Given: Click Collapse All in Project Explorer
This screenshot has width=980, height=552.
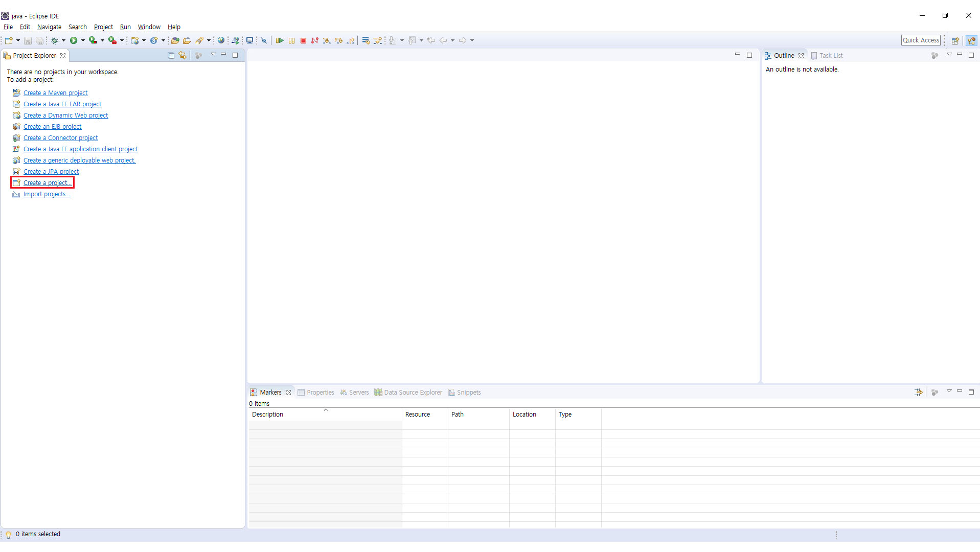Looking at the screenshot, I should coord(171,55).
